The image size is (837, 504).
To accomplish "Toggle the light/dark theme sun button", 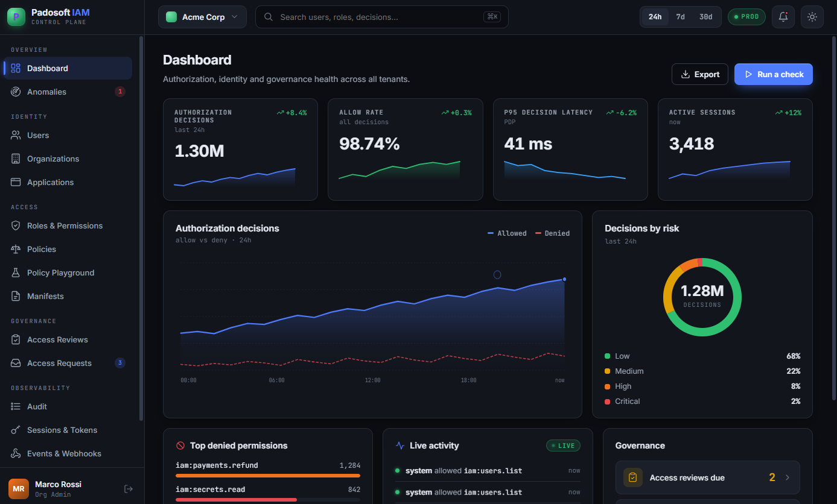I will (812, 17).
